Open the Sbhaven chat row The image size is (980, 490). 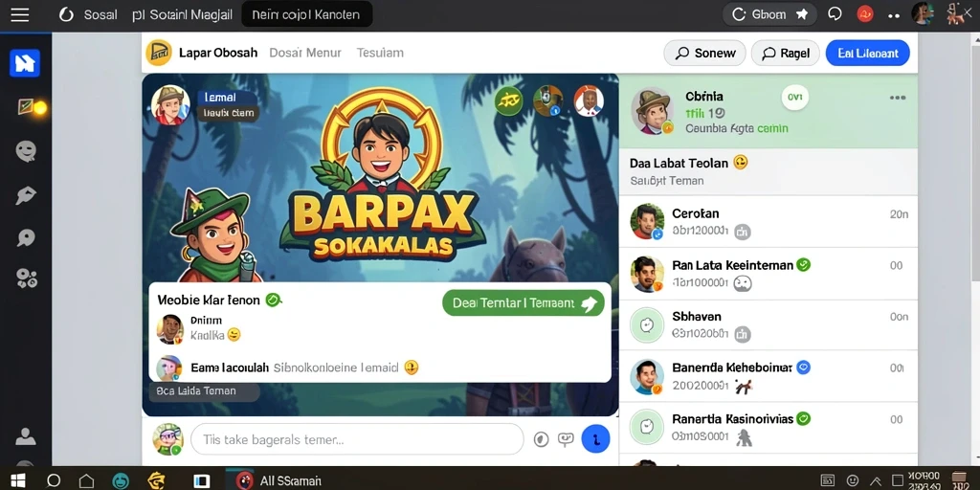[768, 325]
